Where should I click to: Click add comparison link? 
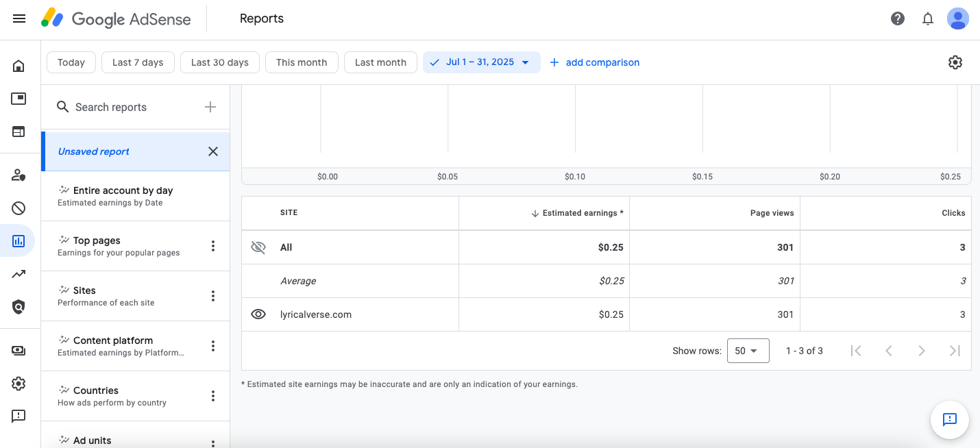point(595,62)
